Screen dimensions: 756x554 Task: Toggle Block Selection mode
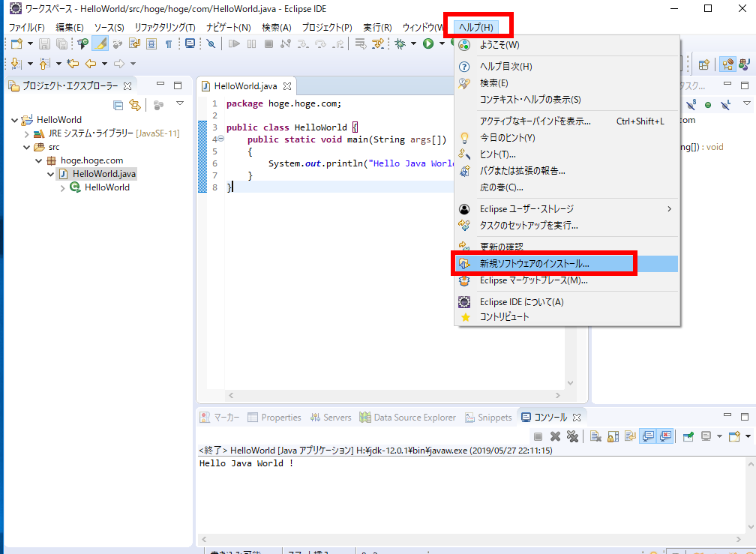[x=151, y=43]
